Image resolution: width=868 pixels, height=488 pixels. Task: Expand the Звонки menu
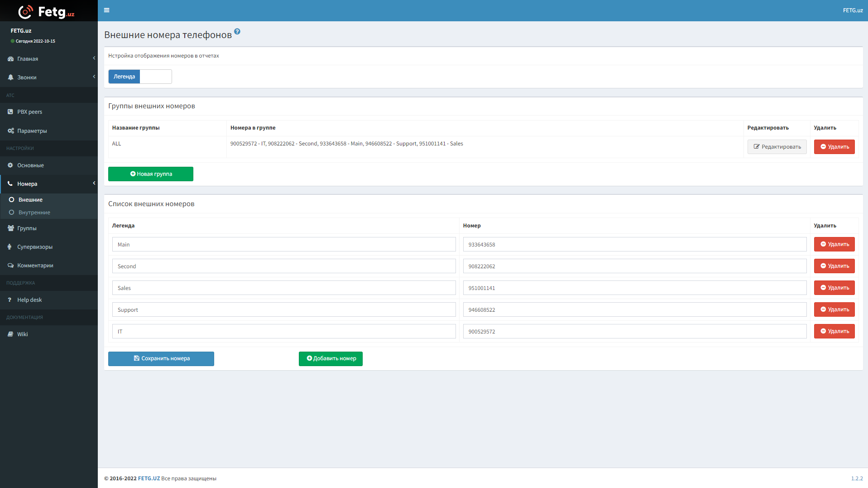tap(27, 77)
